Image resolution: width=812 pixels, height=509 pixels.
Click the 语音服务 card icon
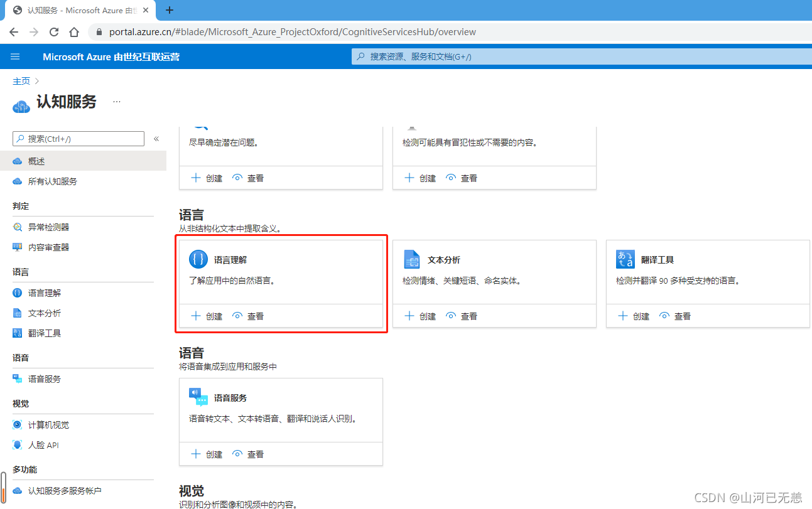pyautogui.click(x=198, y=397)
